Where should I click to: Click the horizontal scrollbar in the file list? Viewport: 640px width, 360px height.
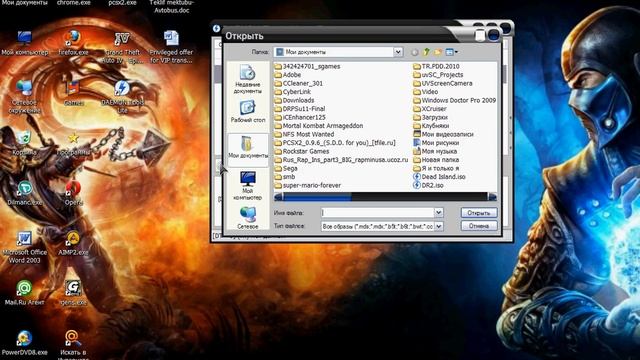click(x=385, y=197)
